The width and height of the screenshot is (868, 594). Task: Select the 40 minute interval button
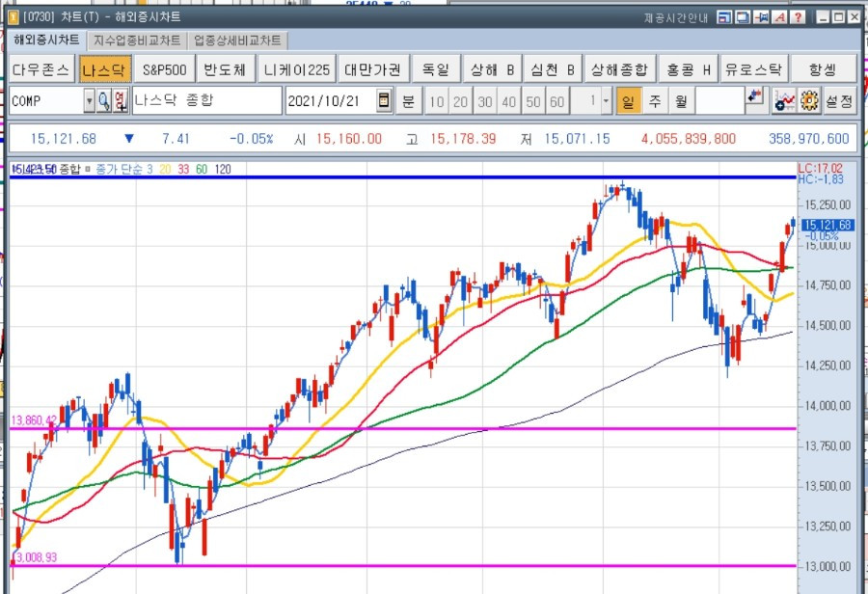[x=508, y=101]
